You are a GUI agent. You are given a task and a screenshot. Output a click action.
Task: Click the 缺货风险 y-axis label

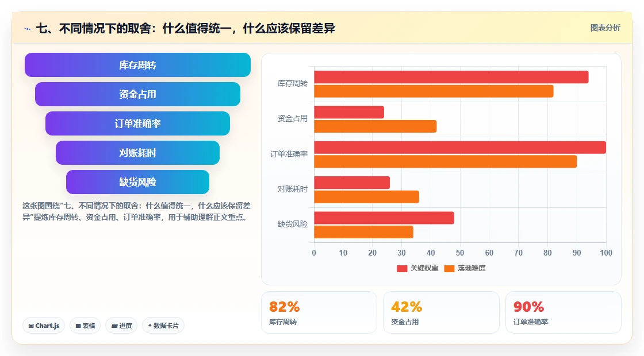click(x=293, y=224)
